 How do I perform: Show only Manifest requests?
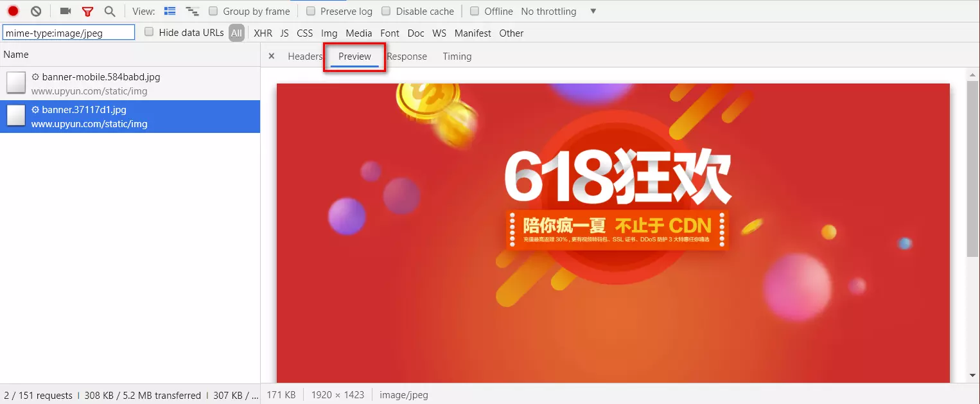[x=473, y=33]
